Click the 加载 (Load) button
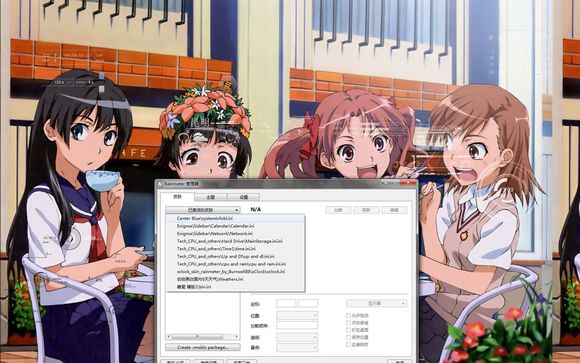This screenshot has height=363, width=580. click(338, 210)
